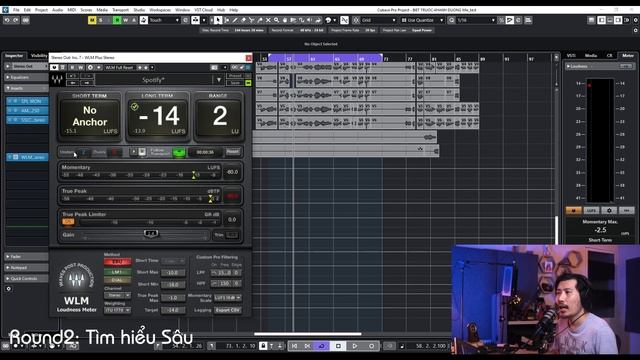The height and width of the screenshot is (360, 640).
Task: Click the WLM Gain slider handle
Action: tap(151, 234)
